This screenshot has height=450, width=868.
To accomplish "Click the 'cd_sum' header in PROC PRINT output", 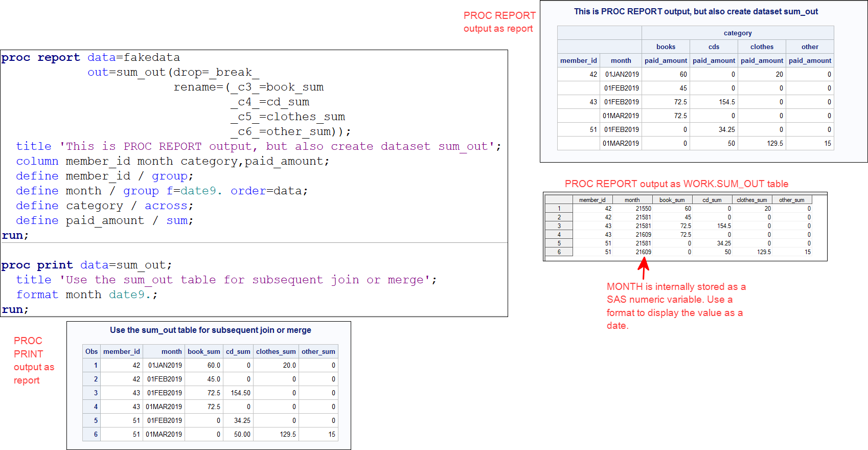I will (238, 351).
